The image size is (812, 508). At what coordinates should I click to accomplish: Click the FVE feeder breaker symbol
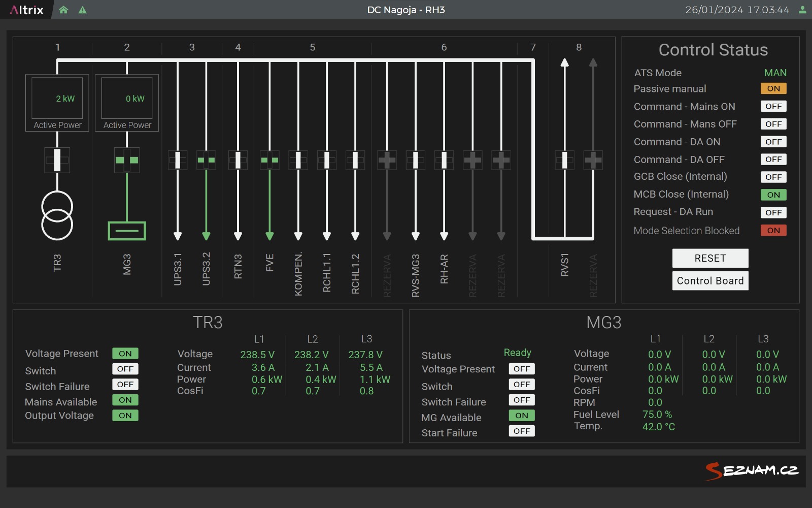point(269,160)
